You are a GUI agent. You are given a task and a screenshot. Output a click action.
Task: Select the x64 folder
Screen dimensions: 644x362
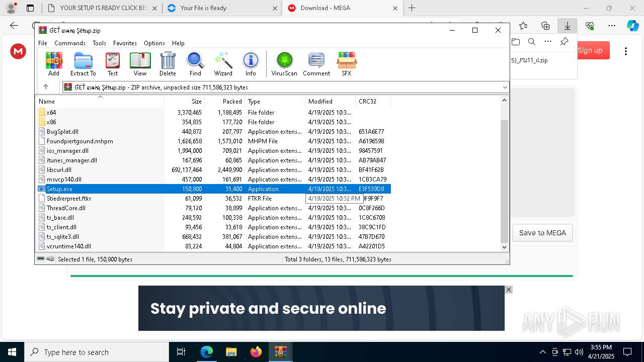pos(51,113)
